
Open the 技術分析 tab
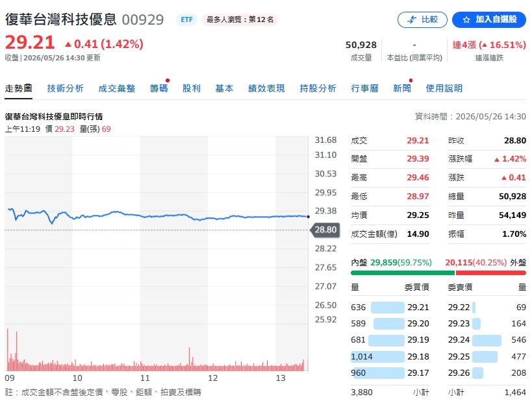coord(65,88)
